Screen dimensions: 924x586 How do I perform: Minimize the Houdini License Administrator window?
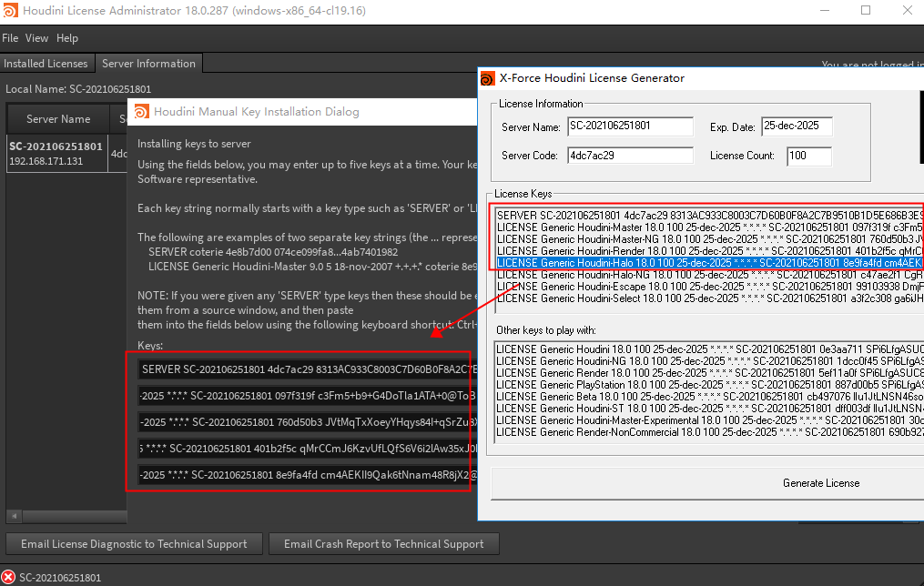(x=825, y=11)
